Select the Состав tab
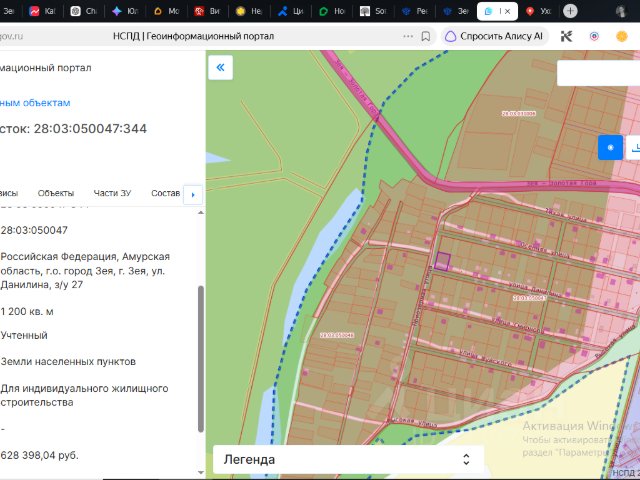 165,193
